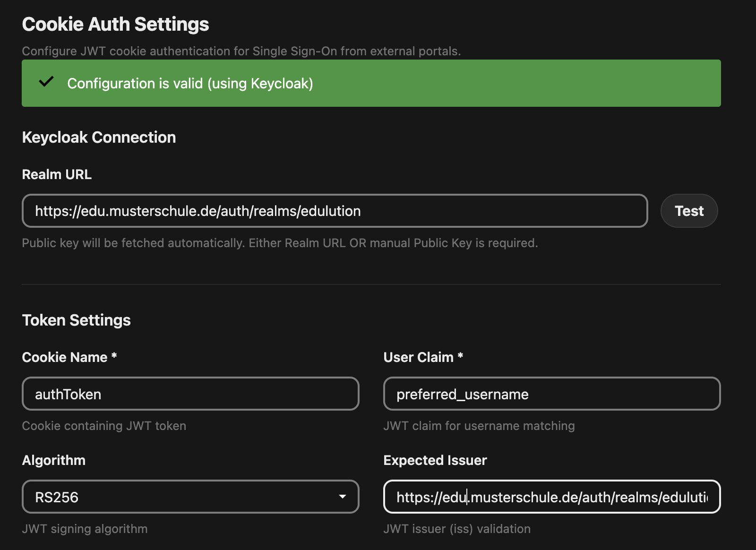Click the Keycloak Connection section heading
Viewport: 756px width, 550px height.
click(x=99, y=137)
